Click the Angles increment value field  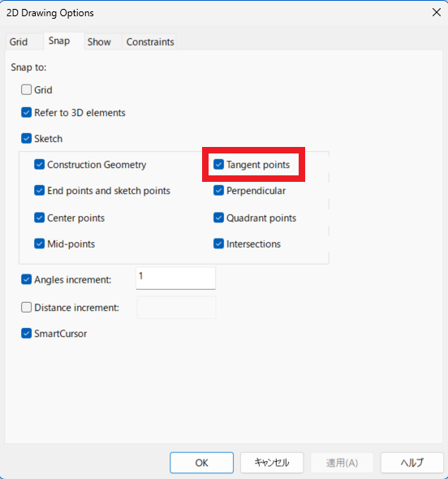click(x=175, y=278)
